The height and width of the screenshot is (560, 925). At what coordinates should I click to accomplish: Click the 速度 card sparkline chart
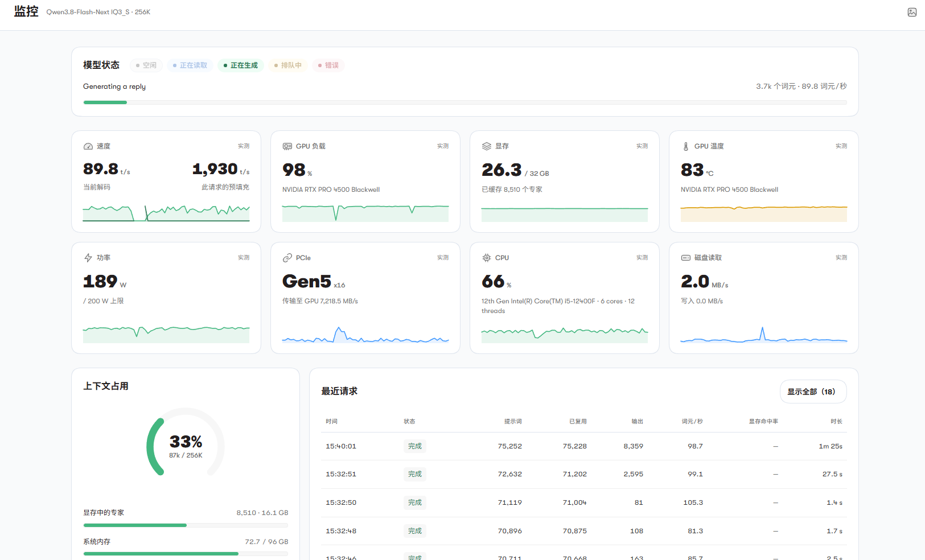pos(166,213)
